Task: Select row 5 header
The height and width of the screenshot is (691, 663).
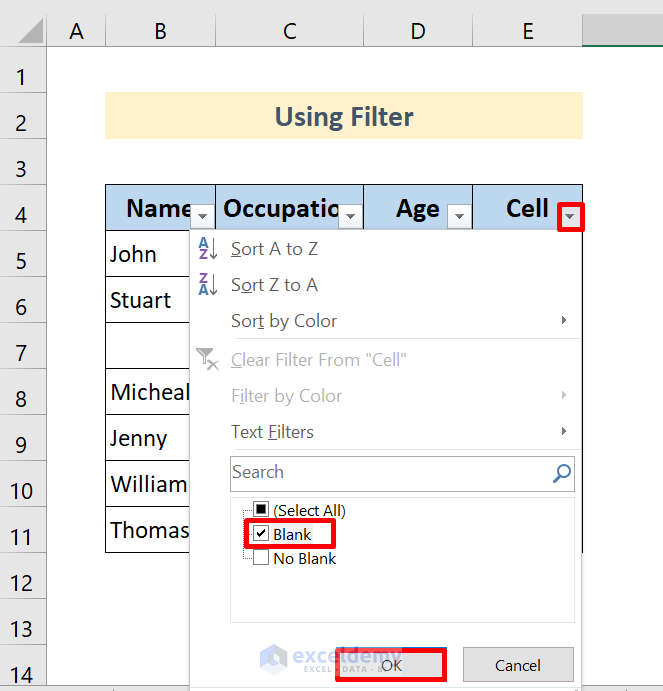Action: (x=23, y=254)
